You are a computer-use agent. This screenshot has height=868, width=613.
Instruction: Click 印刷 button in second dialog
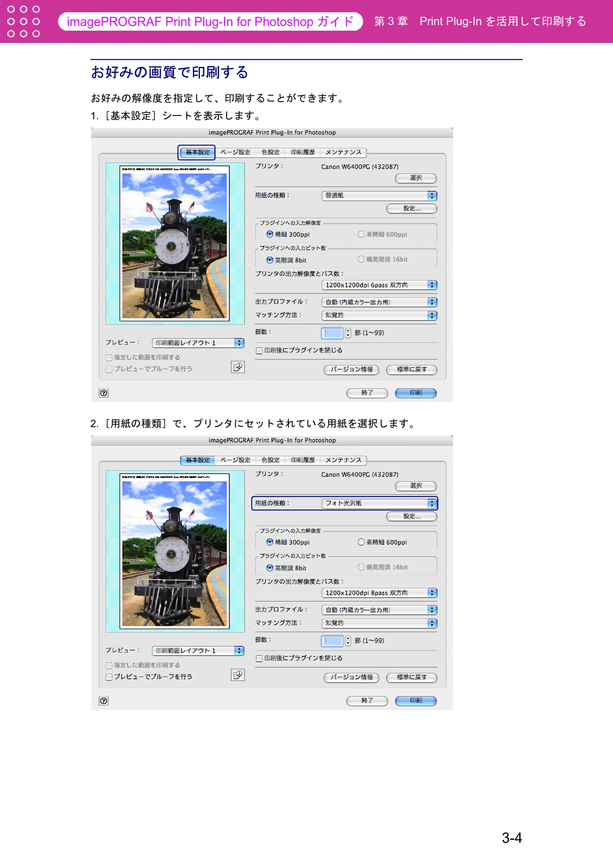[x=416, y=701]
